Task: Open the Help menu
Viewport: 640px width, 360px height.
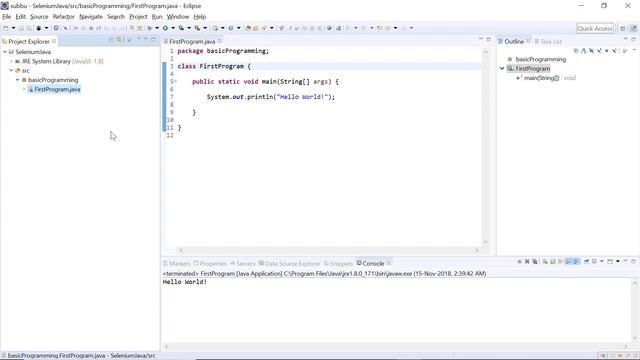Action: click(200, 17)
